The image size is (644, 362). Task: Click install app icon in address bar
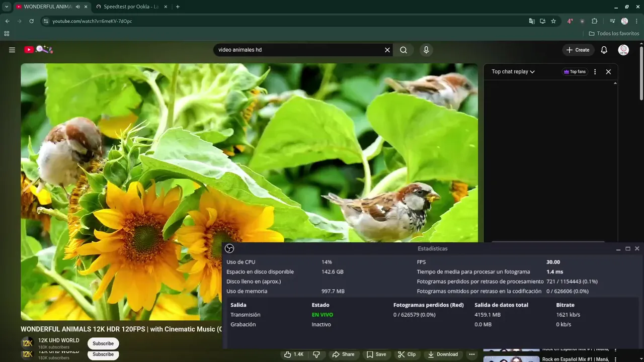(x=542, y=21)
